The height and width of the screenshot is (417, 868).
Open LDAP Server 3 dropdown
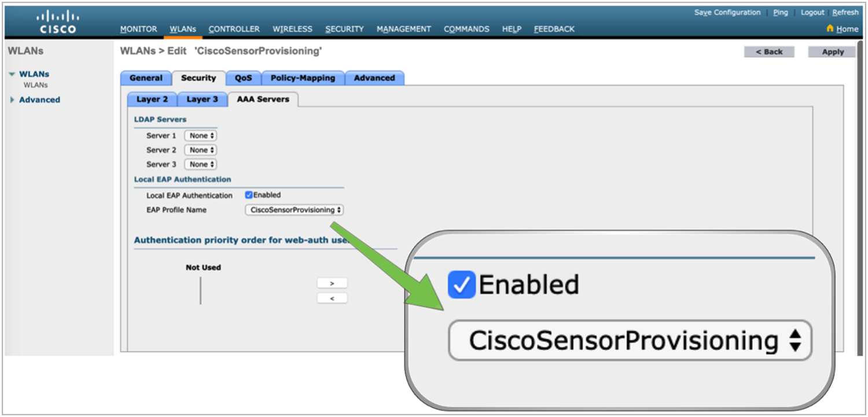pyautogui.click(x=200, y=164)
